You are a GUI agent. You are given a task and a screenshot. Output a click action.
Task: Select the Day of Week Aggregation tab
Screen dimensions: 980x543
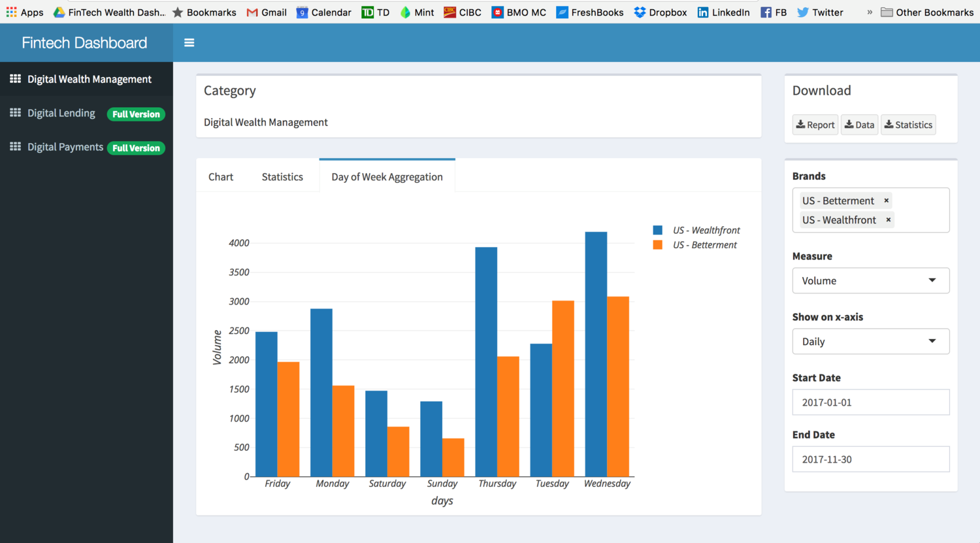point(387,176)
